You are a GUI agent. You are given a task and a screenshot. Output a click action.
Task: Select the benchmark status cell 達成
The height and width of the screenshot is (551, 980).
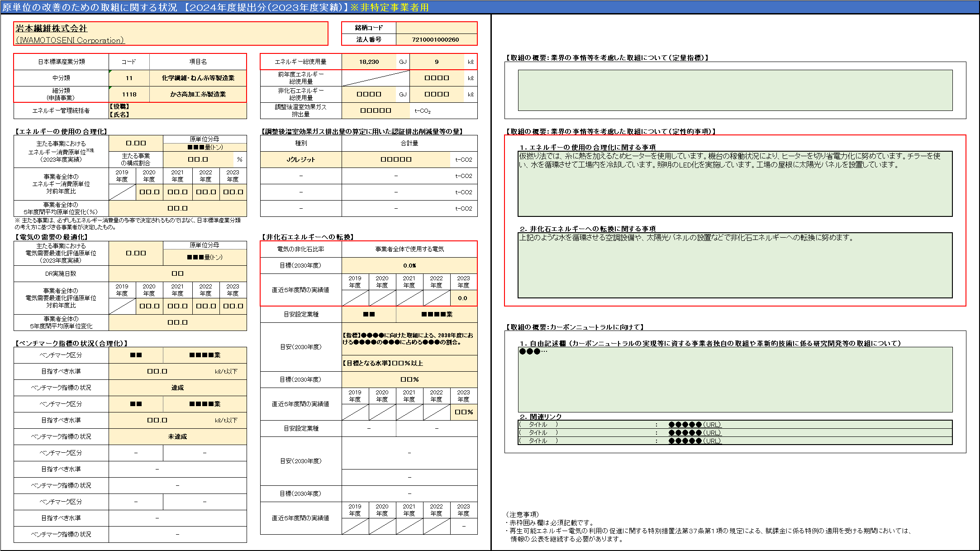pyautogui.click(x=177, y=388)
